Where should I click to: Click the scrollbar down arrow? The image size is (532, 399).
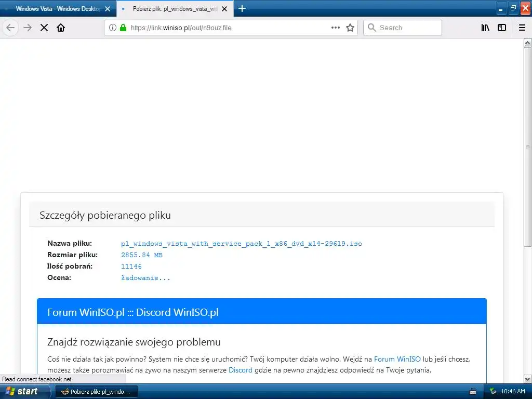pyautogui.click(x=528, y=379)
